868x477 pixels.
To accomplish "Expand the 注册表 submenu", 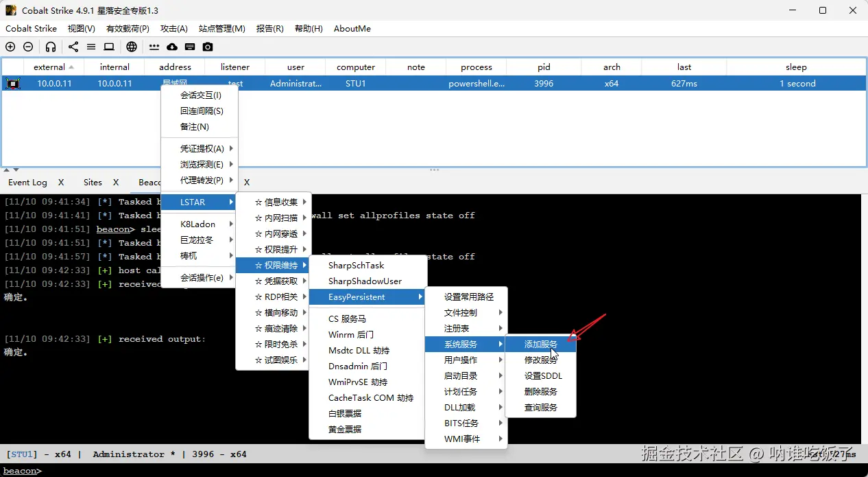I will tap(466, 329).
